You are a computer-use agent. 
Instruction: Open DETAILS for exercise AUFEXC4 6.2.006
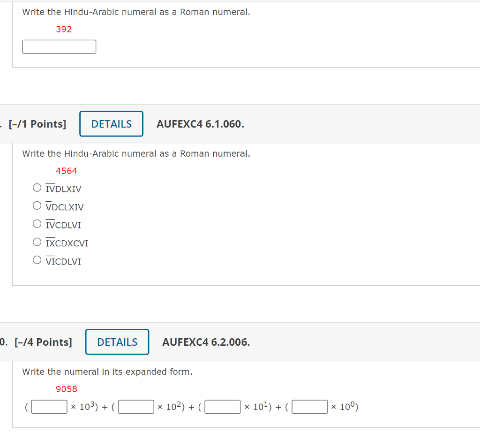(x=117, y=342)
